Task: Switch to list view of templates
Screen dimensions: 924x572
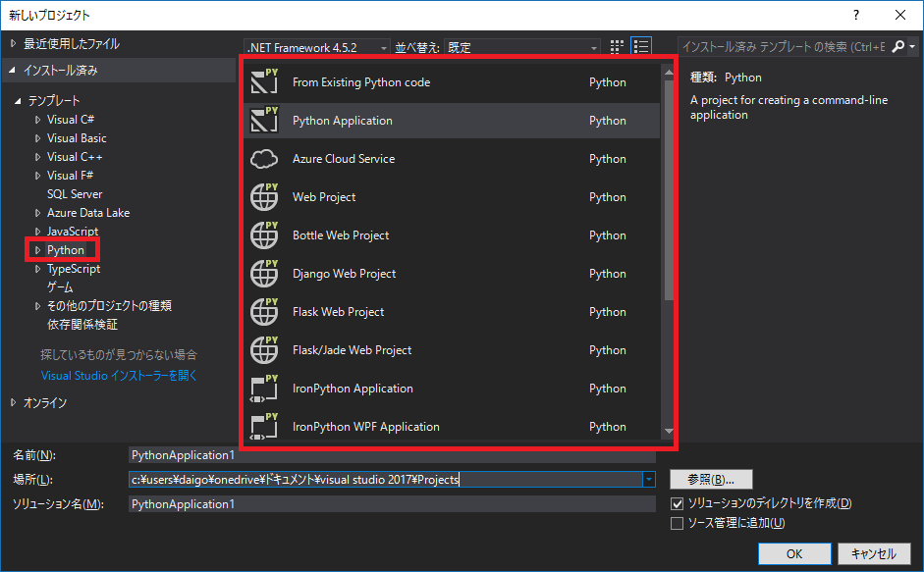Action: click(x=640, y=46)
